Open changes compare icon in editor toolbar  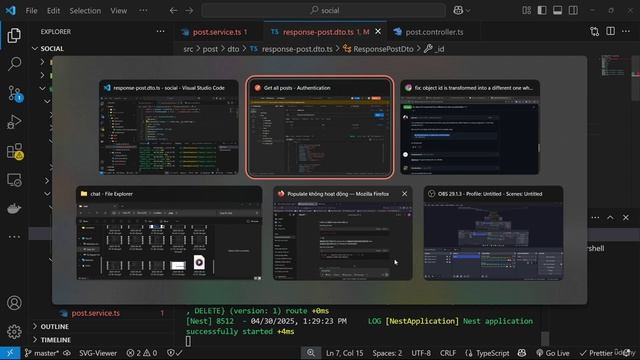tap(595, 32)
